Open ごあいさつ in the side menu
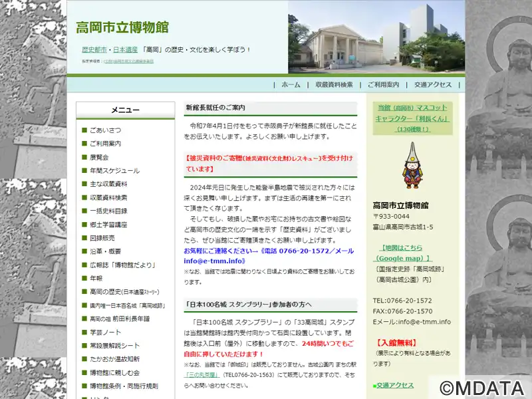This screenshot has height=399, width=532. point(106,130)
